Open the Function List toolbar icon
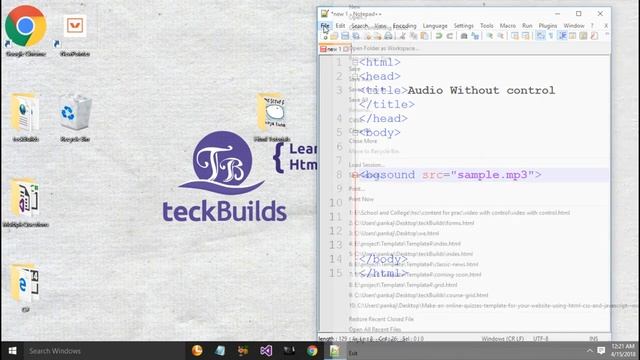 pyautogui.click(x=594, y=36)
